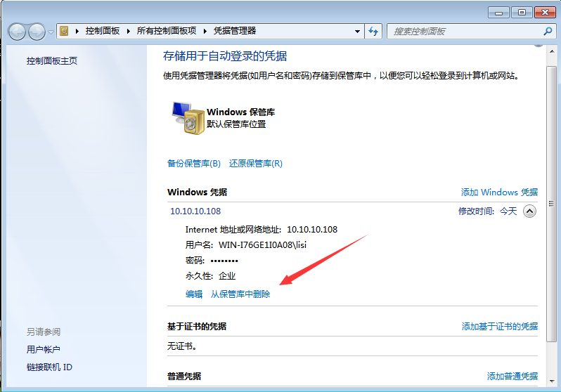Click 添加 Windows 凭据 link
The image size is (561, 392).
499,192
